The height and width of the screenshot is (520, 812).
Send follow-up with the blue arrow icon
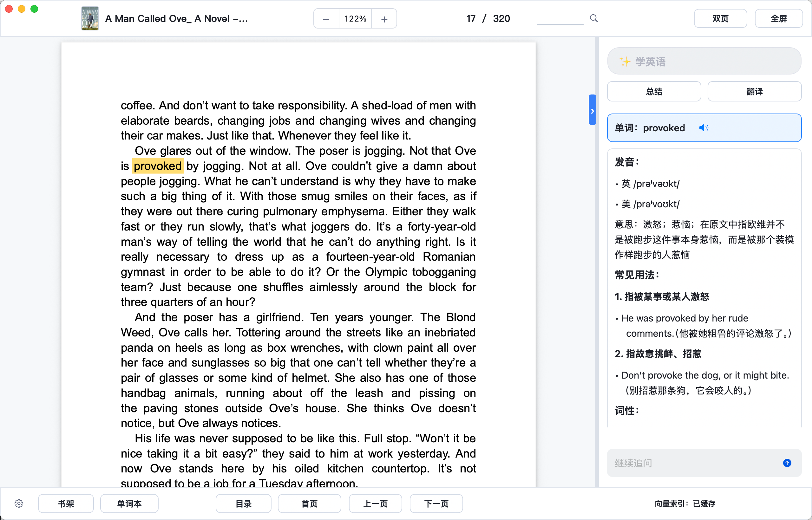tap(787, 463)
